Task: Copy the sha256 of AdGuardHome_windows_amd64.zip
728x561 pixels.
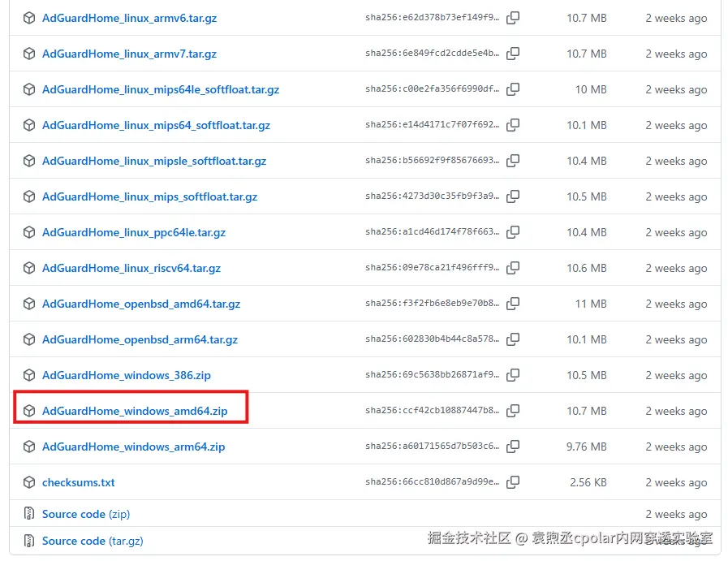Action: pos(513,411)
